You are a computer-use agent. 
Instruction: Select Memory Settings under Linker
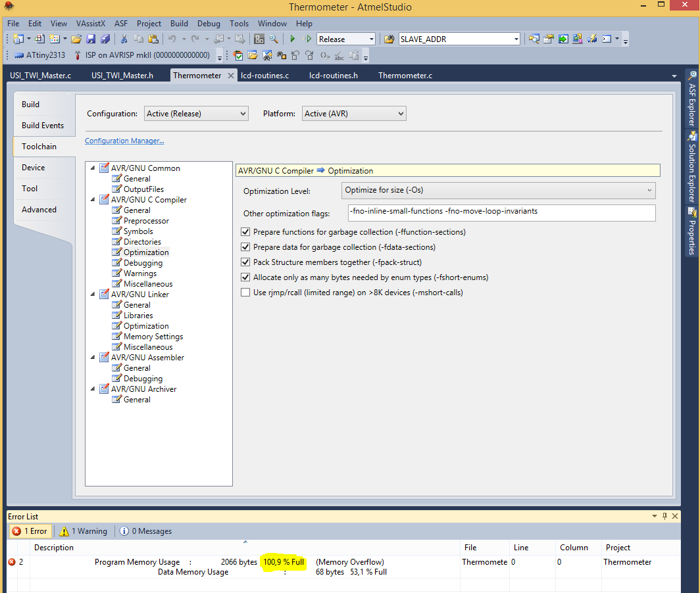[153, 337]
